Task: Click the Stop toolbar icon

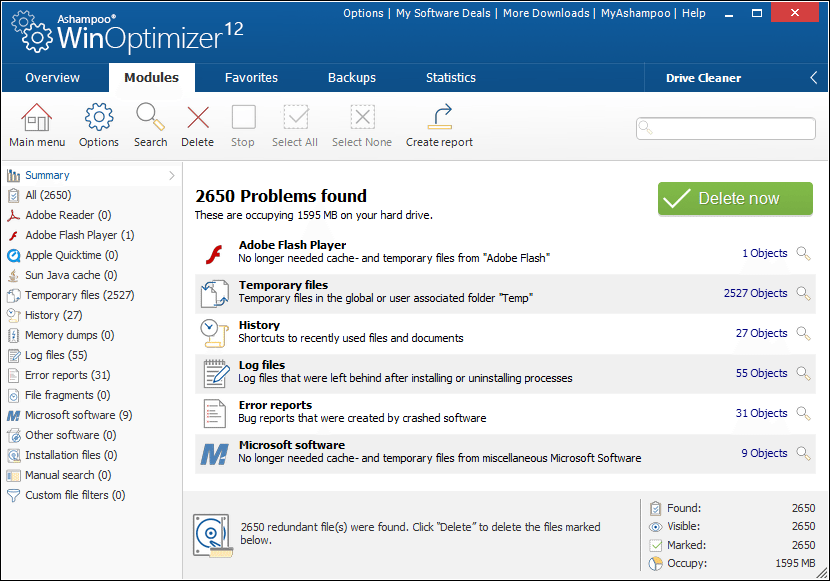Action: coord(243,117)
